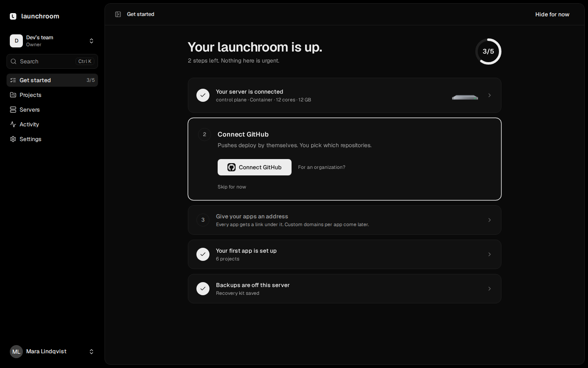Click checkmark circle beside Your first app is set up

(203, 254)
